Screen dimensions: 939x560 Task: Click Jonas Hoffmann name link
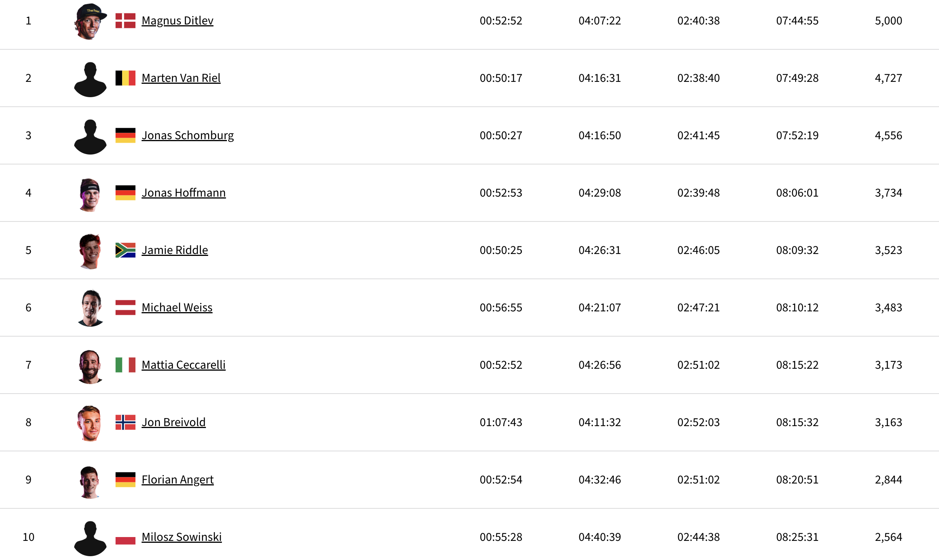[x=184, y=193]
